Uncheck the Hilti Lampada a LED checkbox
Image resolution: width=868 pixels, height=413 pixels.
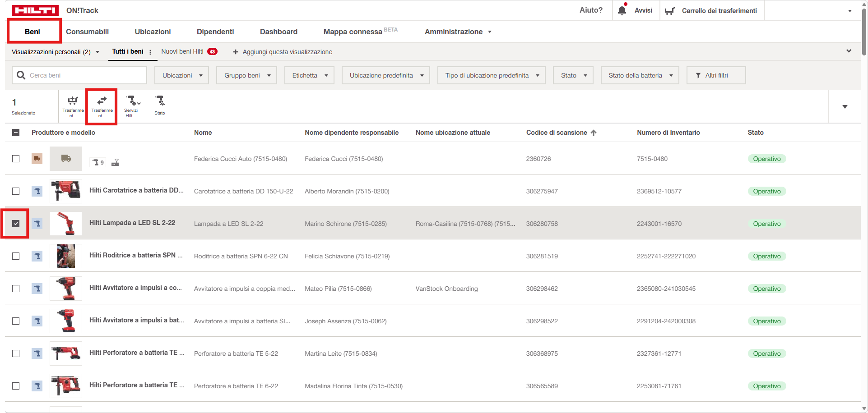tap(16, 224)
